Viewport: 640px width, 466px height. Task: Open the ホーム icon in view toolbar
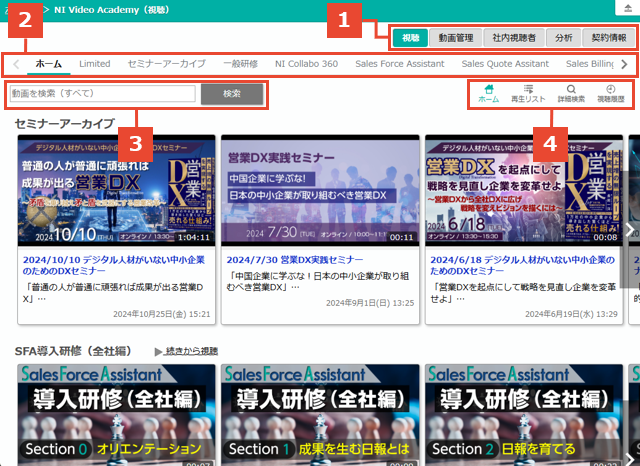(489, 93)
